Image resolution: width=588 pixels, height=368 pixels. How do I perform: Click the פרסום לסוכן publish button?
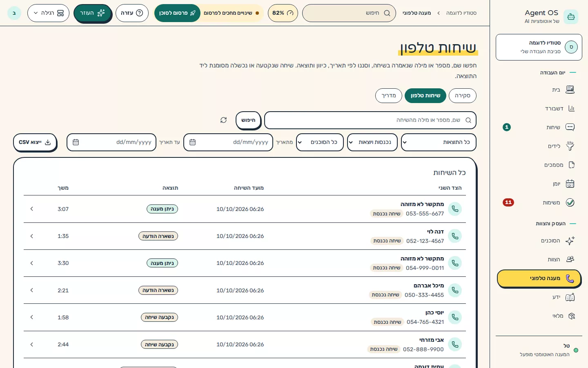pyautogui.click(x=177, y=13)
